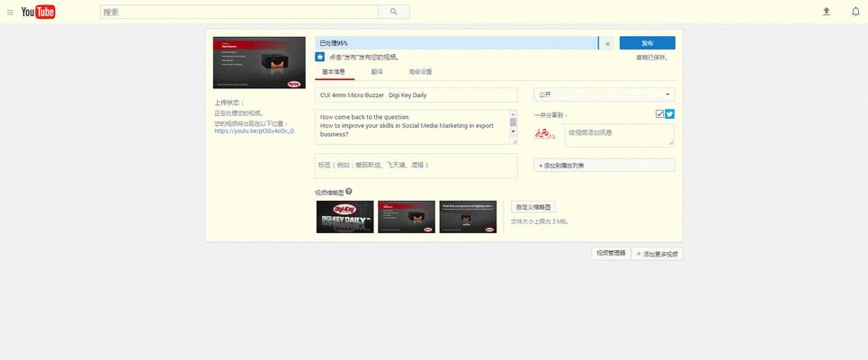
Task: Open 视频管理器 video manager
Action: click(611, 253)
